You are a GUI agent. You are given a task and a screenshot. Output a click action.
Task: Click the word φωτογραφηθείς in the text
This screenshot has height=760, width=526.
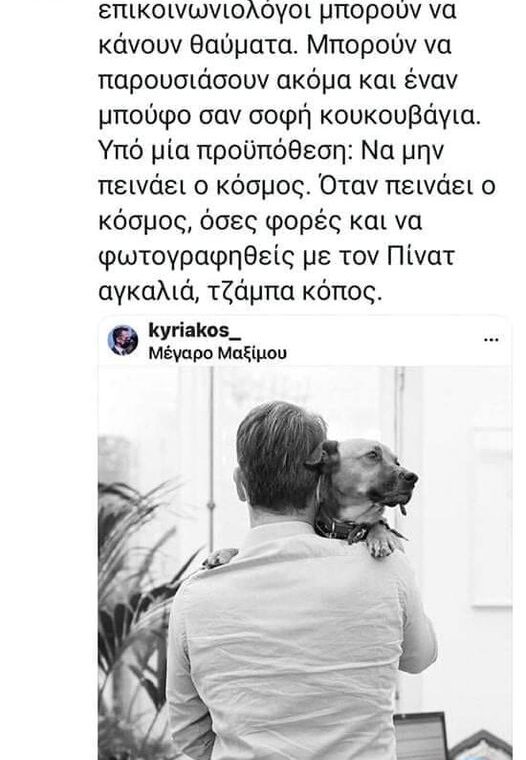point(196,257)
